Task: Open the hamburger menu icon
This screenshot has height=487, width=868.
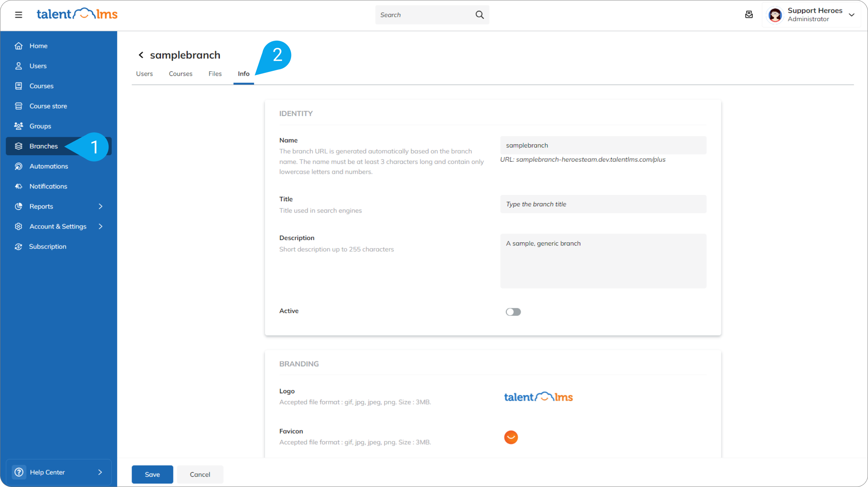Action: (x=18, y=15)
